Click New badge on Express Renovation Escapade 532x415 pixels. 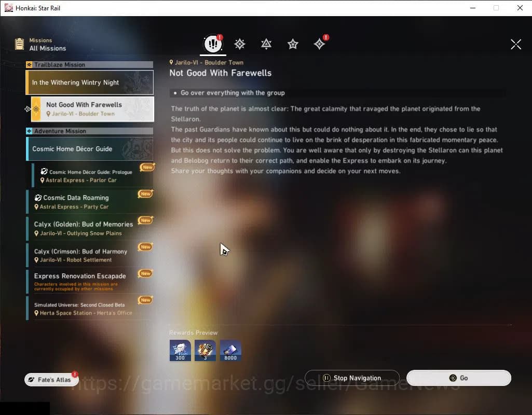pos(145,273)
